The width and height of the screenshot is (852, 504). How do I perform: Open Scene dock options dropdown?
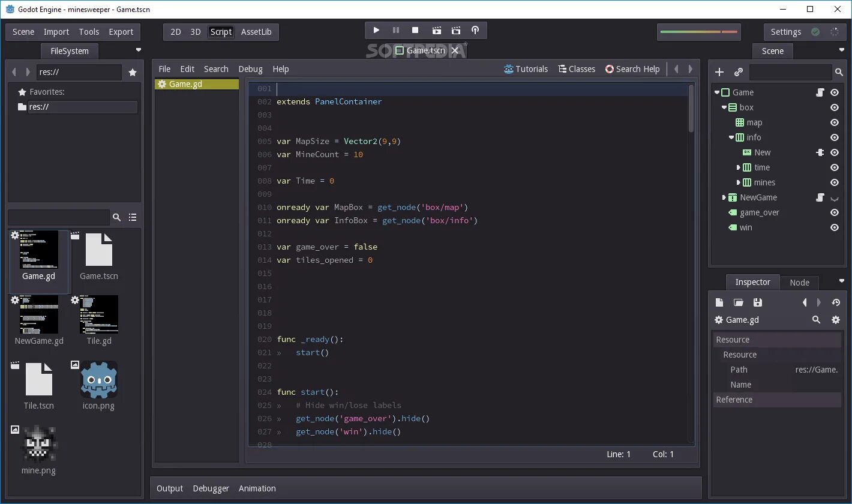[x=841, y=50]
